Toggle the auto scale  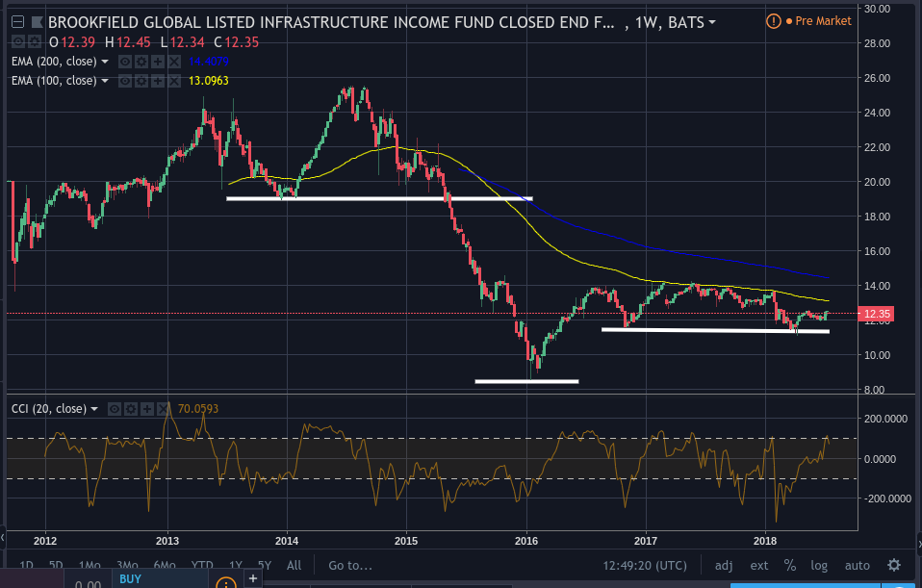(x=857, y=565)
